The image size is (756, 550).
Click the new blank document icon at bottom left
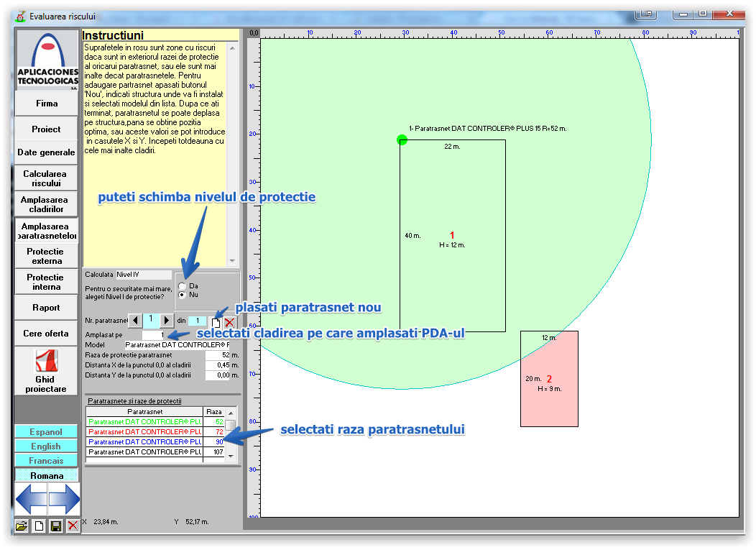(39, 526)
